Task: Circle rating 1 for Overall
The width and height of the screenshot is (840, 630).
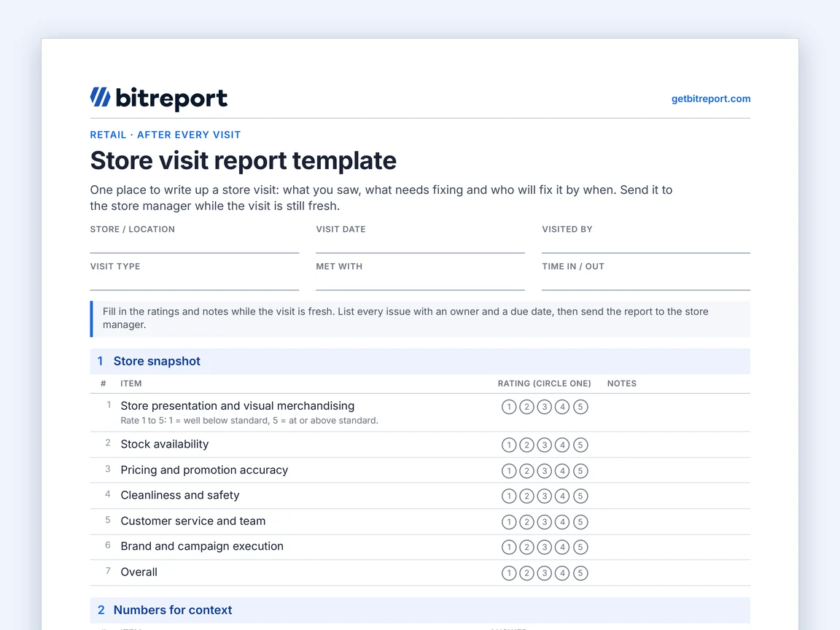Action: pos(509,573)
